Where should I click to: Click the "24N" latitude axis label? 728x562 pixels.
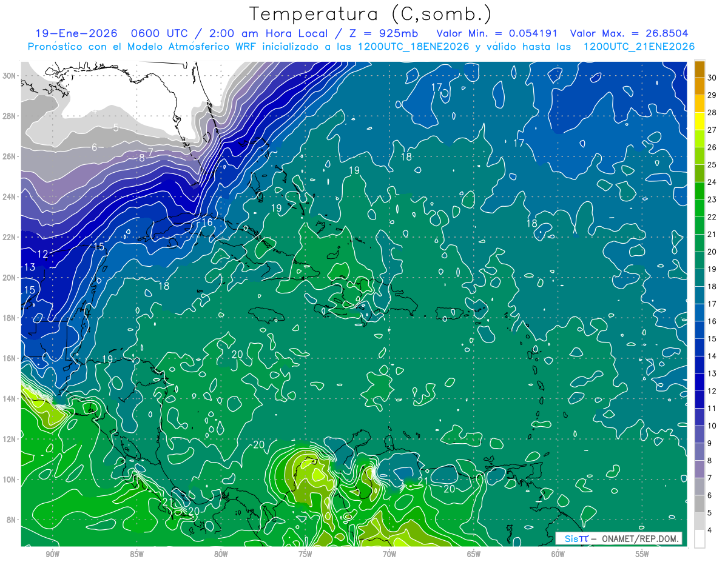pos(9,196)
